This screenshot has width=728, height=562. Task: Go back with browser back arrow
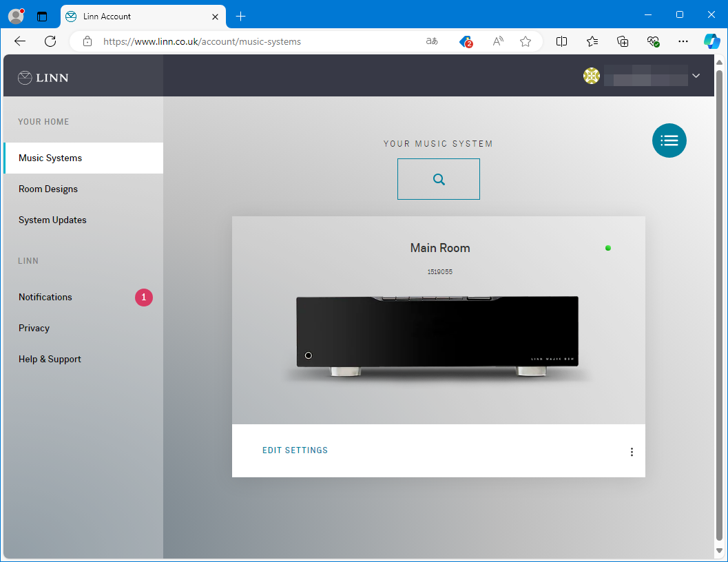tap(20, 41)
